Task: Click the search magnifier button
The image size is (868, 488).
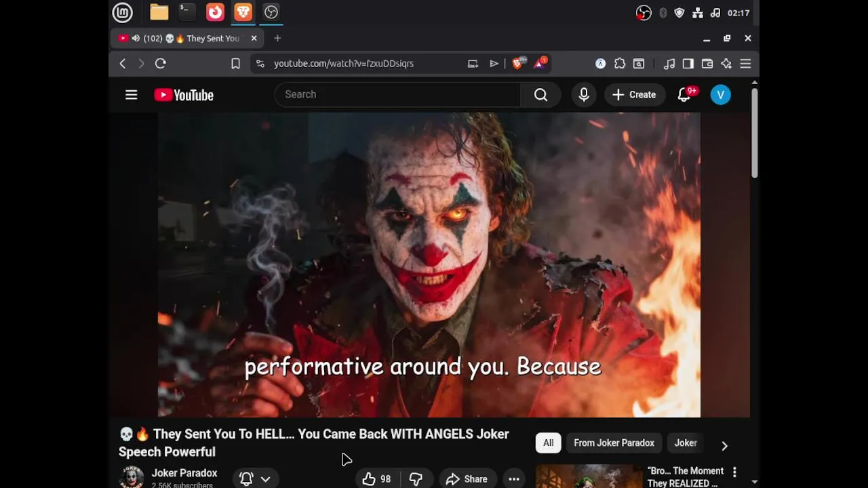Action: tap(540, 94)
